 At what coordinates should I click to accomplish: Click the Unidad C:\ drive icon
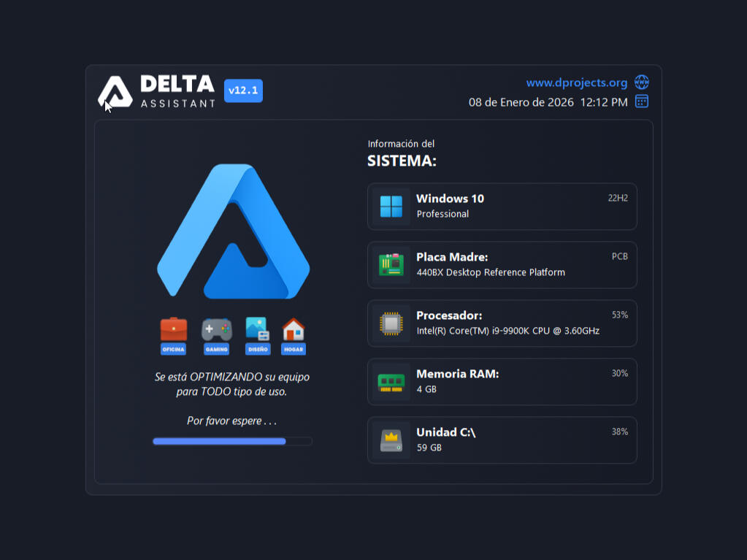point(391,440)
